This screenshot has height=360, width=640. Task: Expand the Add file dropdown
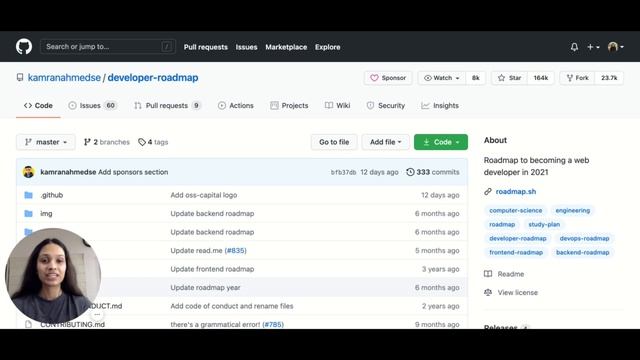click(x=385, y=142)
